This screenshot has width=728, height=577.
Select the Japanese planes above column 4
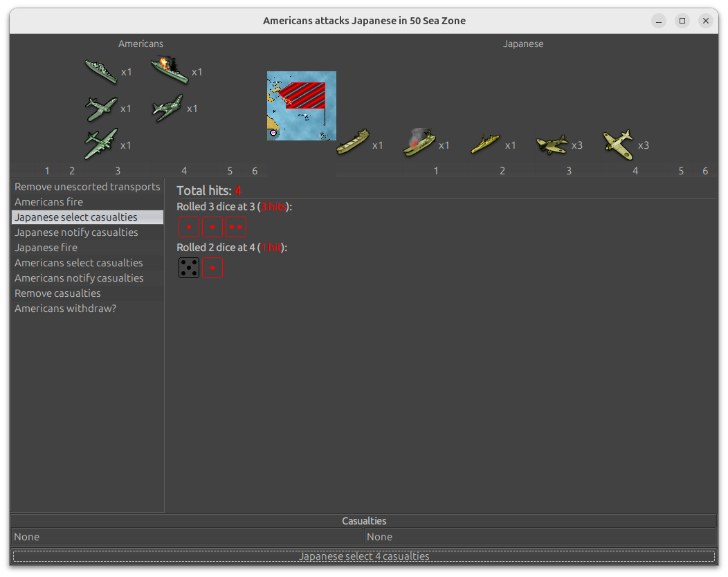(x=618, y=144)
